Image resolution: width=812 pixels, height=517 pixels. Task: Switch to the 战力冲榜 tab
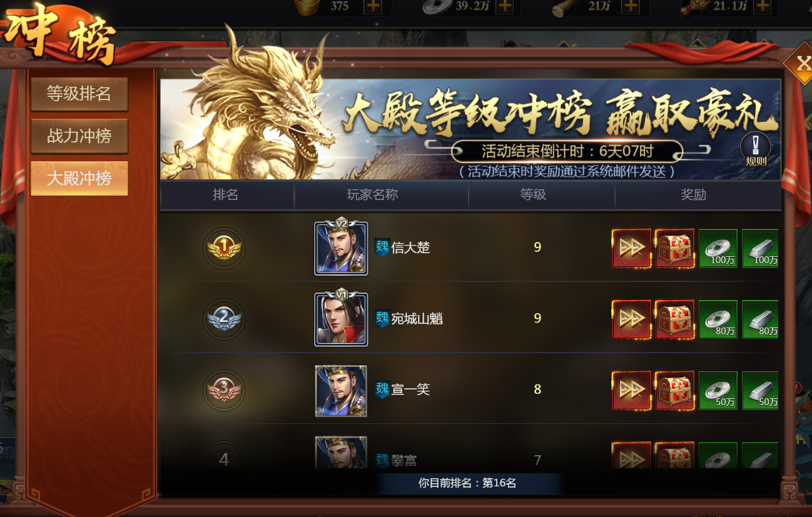coord(79,136)
